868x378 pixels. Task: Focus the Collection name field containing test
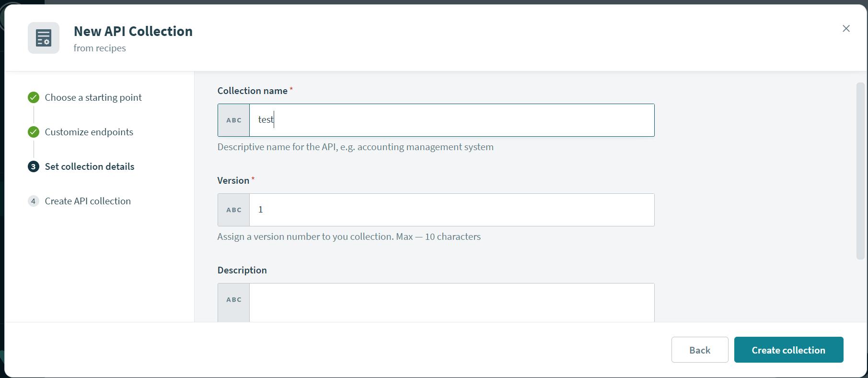(451, 120)
